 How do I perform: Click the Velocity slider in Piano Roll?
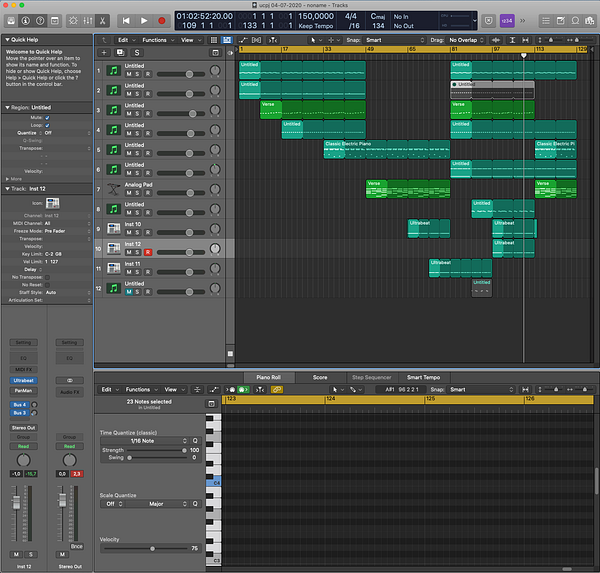tap(152, 549)
